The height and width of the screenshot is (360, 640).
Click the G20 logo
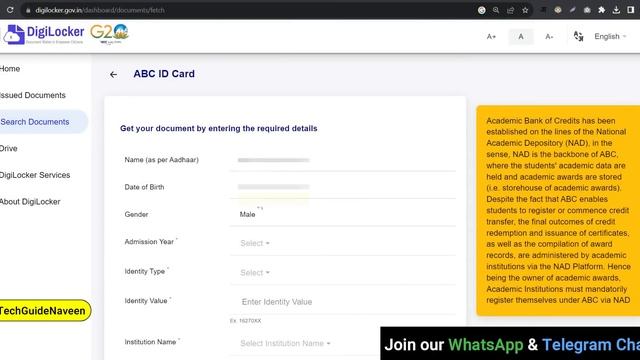tap(109, 34)
